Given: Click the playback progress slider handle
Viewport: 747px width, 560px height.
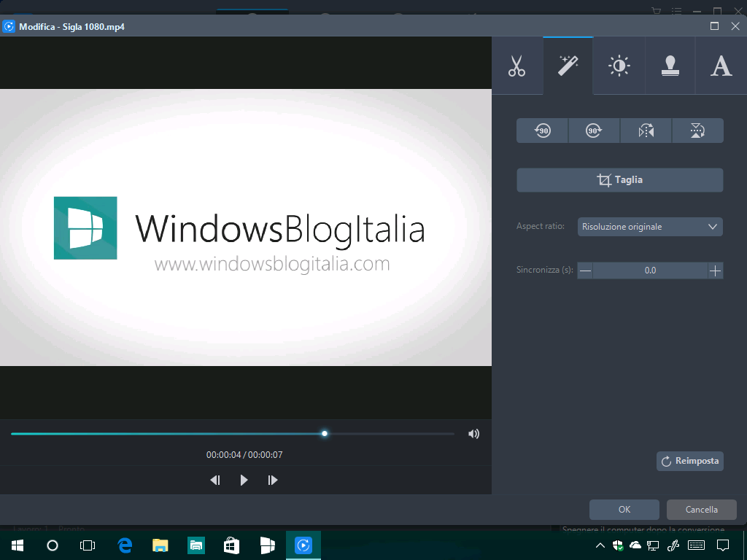Looking at the screenshot, I should 325,433.
